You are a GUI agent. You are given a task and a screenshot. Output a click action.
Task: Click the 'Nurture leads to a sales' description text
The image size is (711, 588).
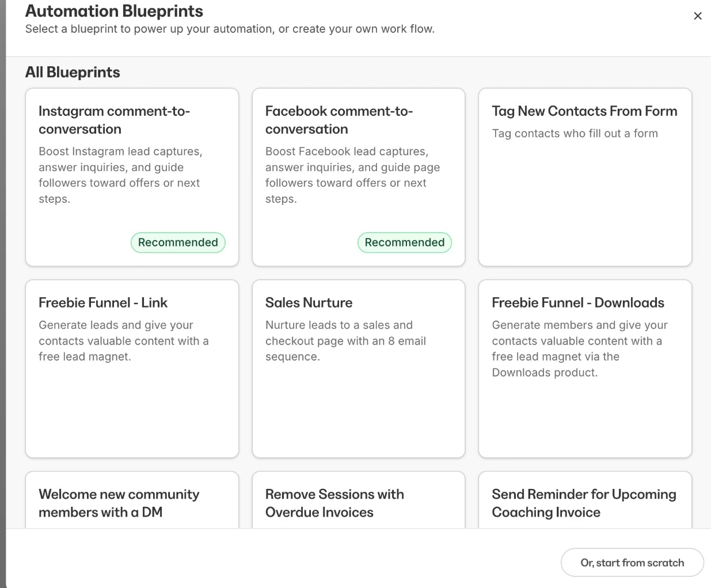pos(345,341)
